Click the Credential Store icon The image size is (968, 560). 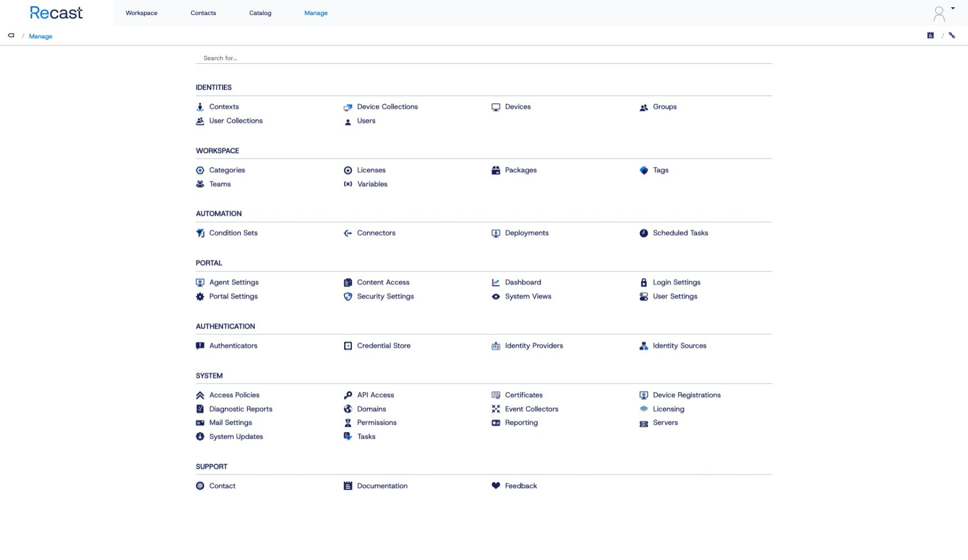pyautogui.click(x=347, y=346)
